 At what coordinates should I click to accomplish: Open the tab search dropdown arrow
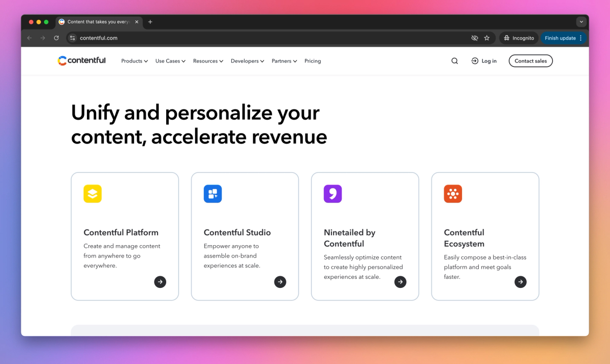coord(582,22)
